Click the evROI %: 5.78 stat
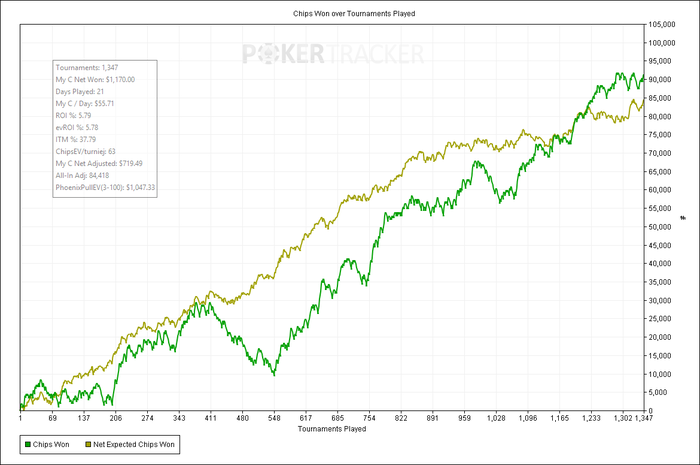This screenshot has height=465, width=700. (77, 128)
